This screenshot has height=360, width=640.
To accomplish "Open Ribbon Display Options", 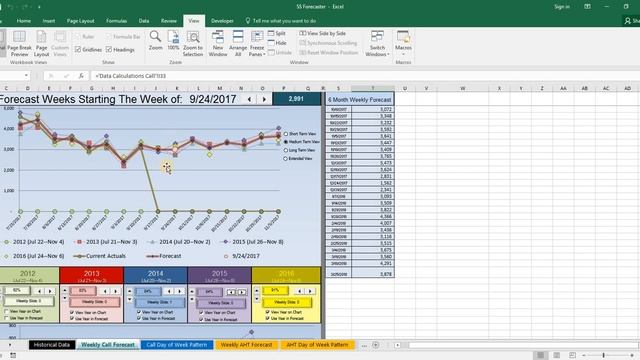I will pos(587,7).
